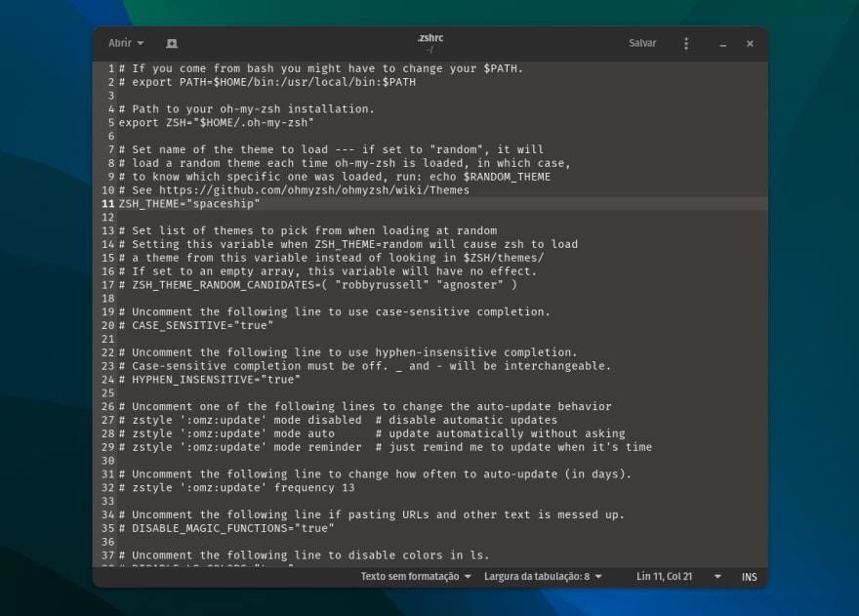Click the 'pasting URLs' comment on line 34
The height and width of the screenshot is (616, 859).
[372, 514]
